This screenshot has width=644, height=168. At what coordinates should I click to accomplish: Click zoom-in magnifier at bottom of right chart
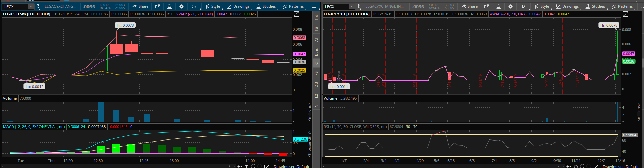(582, 166)
